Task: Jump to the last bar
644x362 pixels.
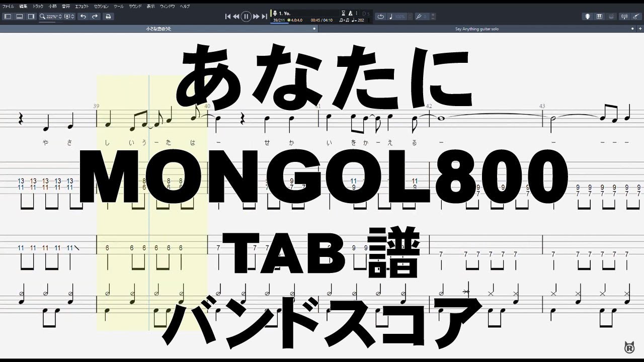Action: (264, 17)
